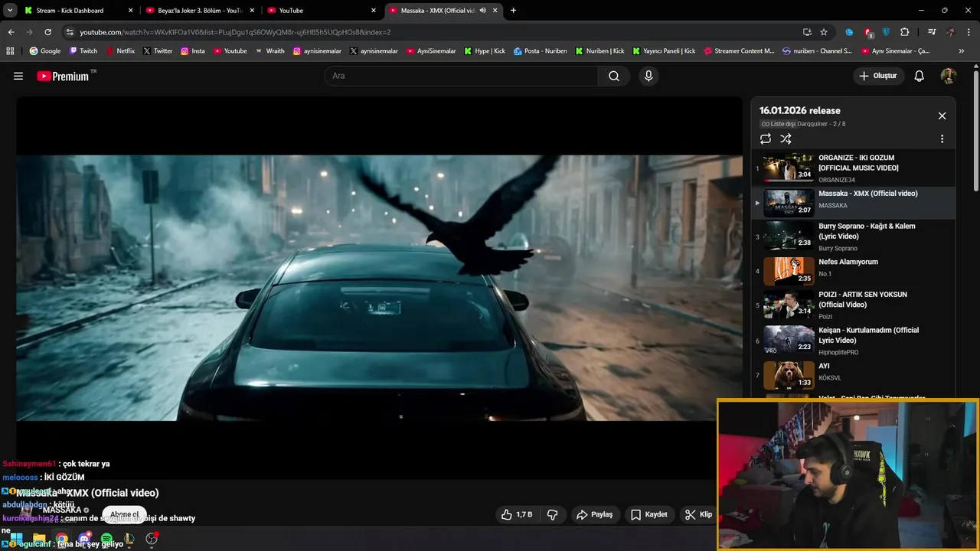980x551 pixels.
Task: Open Chrome tab search dropdown arrow
Action: 11,11
